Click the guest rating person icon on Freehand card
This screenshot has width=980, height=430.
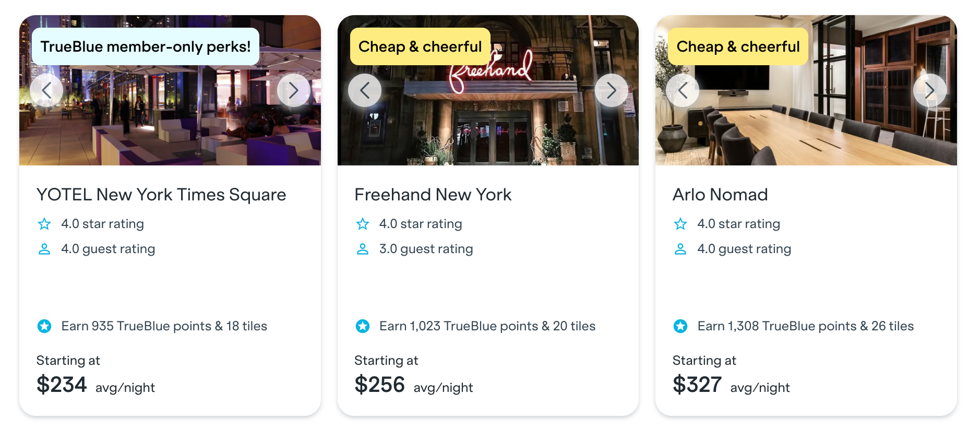[363, 249]
